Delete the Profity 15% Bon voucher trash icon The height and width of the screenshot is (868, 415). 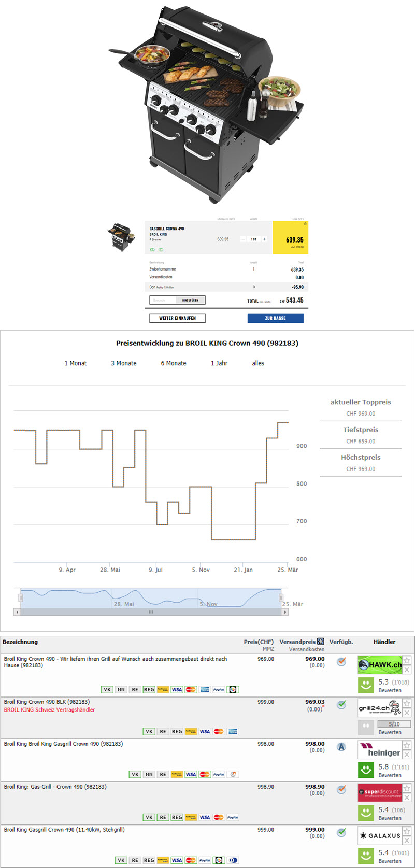click(254, 287)
